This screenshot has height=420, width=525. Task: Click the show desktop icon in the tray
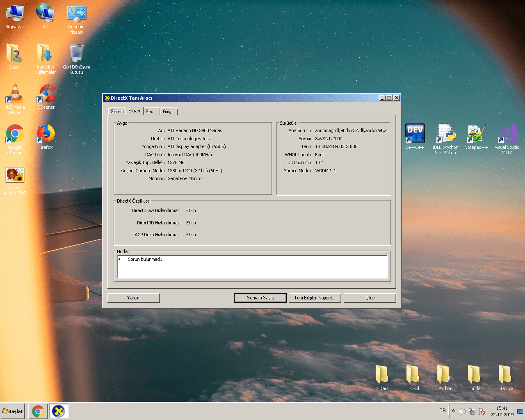click(x=520, y=411)
